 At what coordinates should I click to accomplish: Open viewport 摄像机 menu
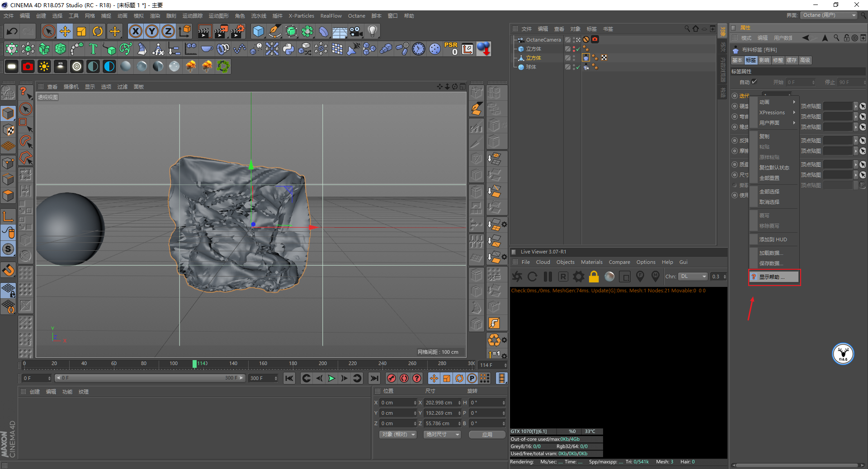click(x=71, y=87)
